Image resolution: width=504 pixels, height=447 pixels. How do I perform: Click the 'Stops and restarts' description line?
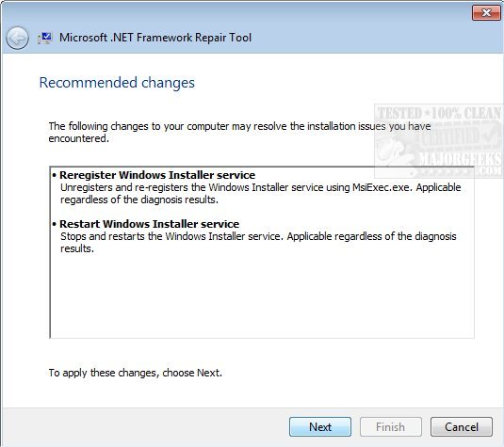(x=258, y=236)
